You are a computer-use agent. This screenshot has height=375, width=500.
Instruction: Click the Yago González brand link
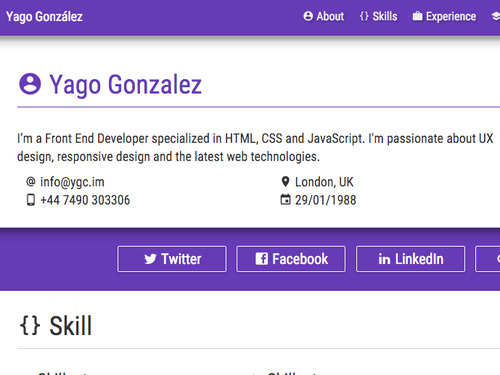point(44,17)
